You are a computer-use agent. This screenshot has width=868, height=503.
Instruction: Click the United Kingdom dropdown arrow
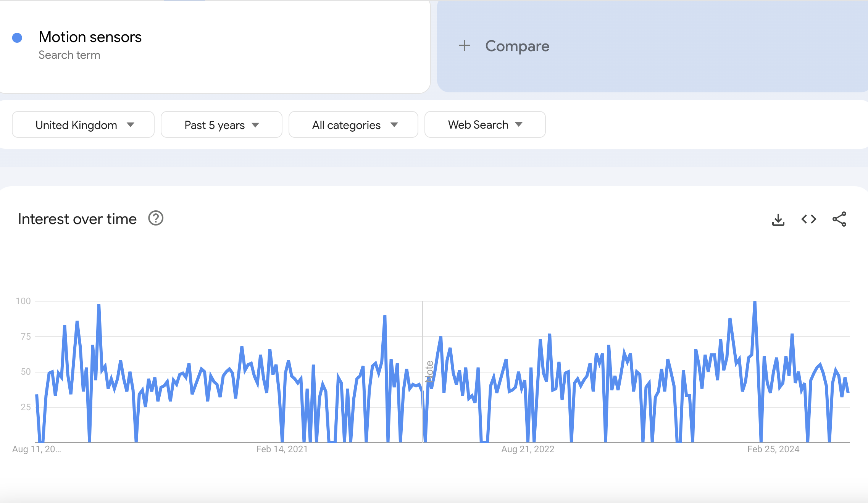click(x=131, y=124)
